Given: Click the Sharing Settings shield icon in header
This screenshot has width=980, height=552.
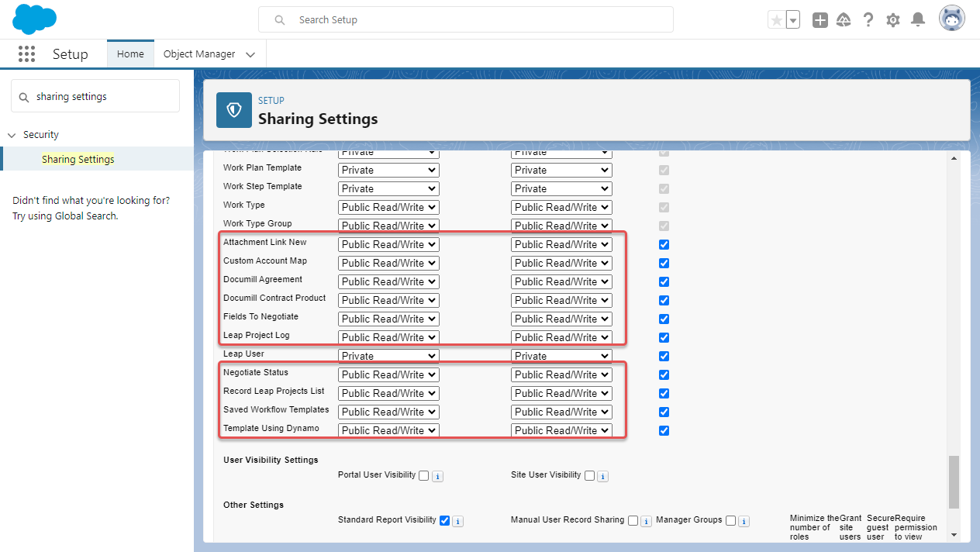Looking at the screenshot, I should pos(233,110).
